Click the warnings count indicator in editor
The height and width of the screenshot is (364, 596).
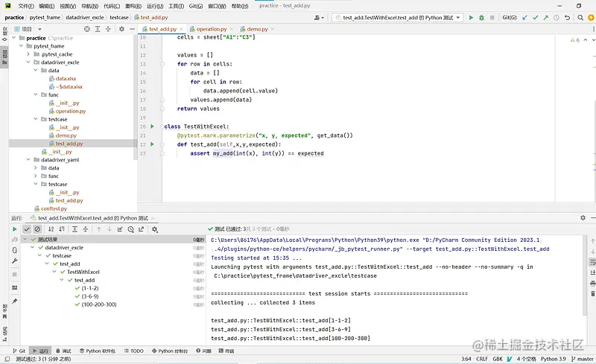coord(575,40)
